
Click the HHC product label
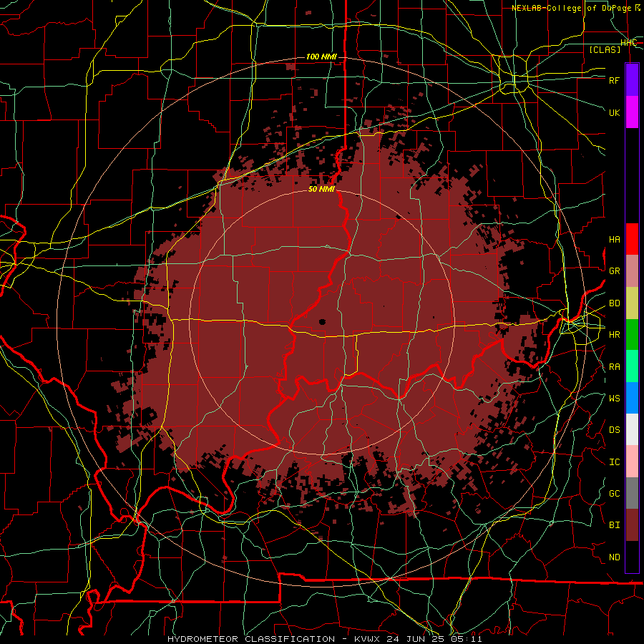point(628,43)
